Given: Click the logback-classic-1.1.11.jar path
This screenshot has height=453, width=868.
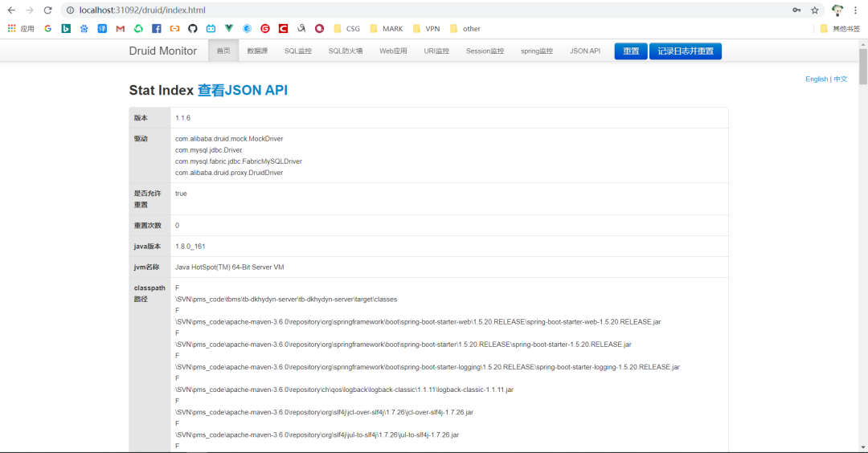Looking at the screenshot, I should 344,390.
